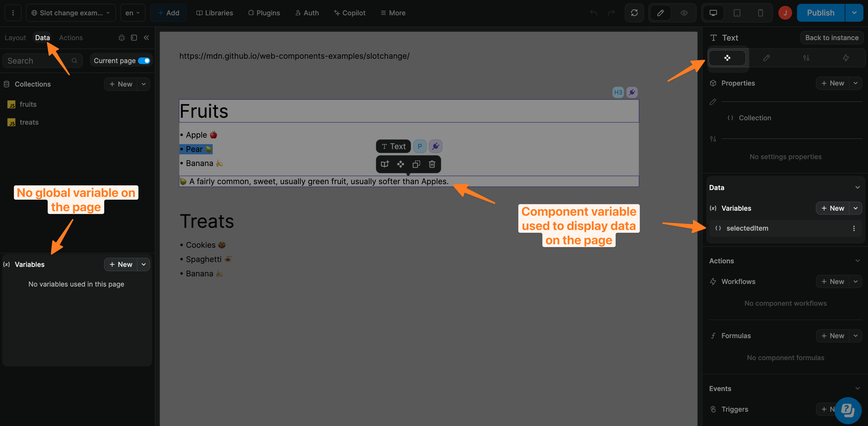868x426 pixels.
Task: Click the trash delete icon on floating toolbar
Action: [x=432, y=164]
